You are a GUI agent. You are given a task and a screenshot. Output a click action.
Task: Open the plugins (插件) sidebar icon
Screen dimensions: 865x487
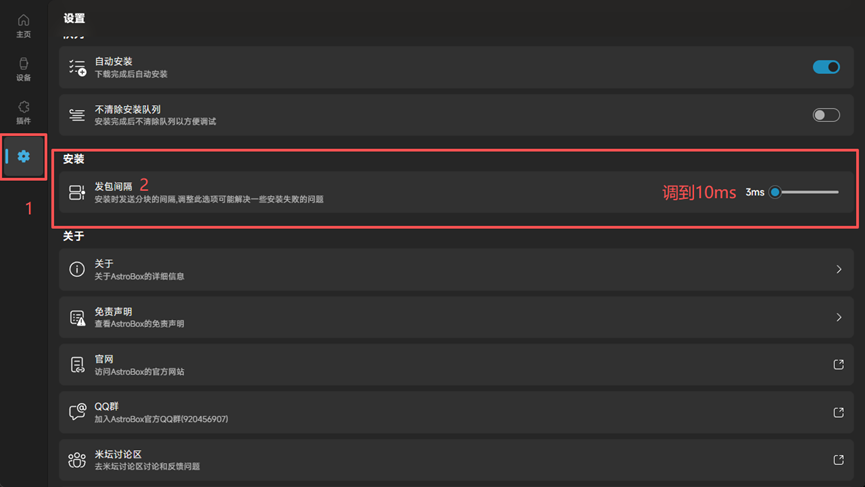pos(23,107)
